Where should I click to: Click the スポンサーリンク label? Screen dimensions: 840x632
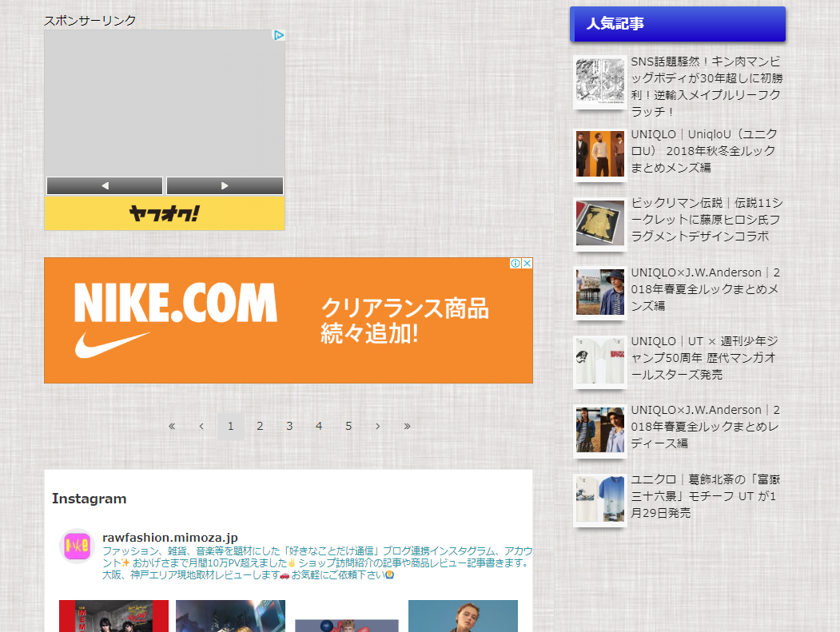coord(90,20)
